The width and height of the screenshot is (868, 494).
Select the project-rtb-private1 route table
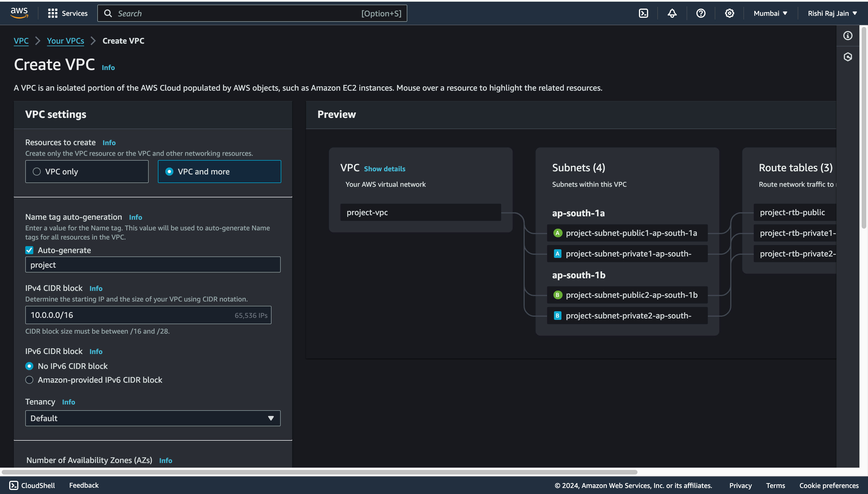795,233
